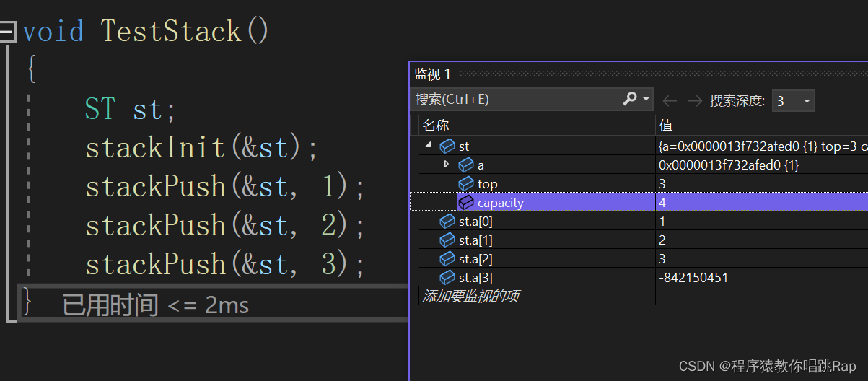Expand the 'a' pointer member node
The width and height of the screenshot is (868, 381).
click(447, 165)
